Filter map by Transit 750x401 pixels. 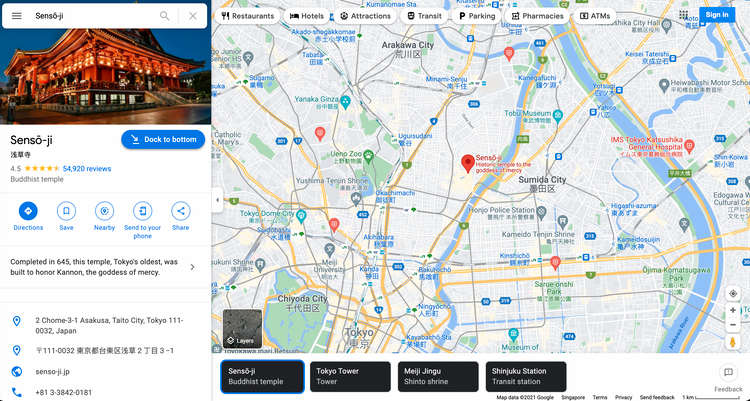click(424, 16)
